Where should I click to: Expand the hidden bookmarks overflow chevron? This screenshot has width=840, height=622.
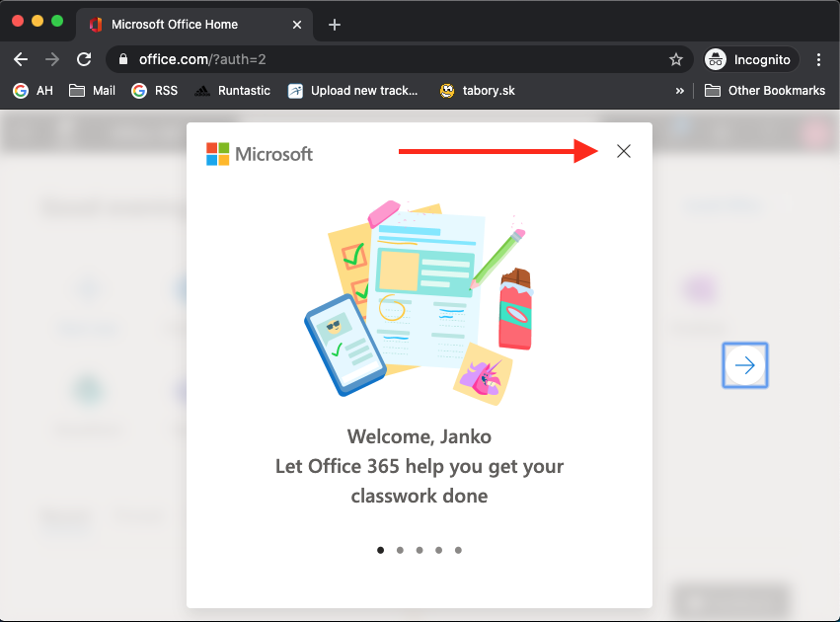(679, 91)
